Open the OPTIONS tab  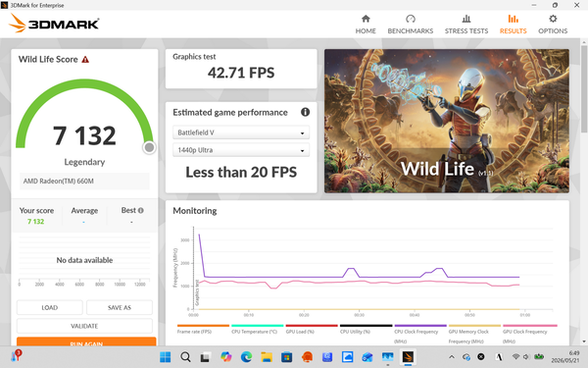pyautogui.click(x=553, y=25)
